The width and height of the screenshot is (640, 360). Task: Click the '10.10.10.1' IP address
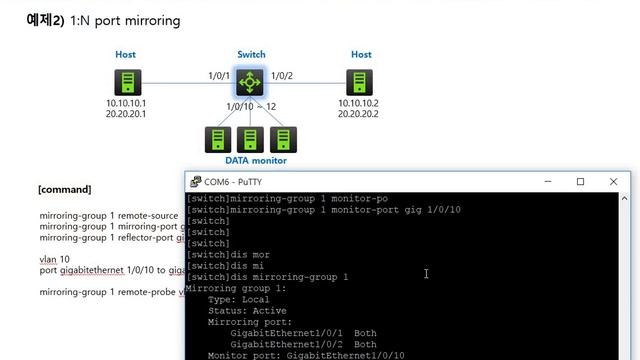[x=126, y=103]
